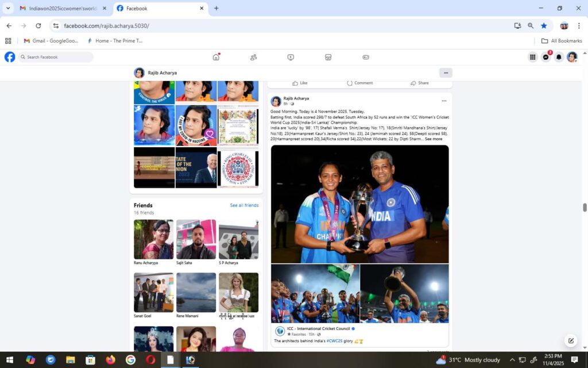Open the tab search dropdown arrow
The width and height of the screenshot is (588, 368).
click(8, 8)
